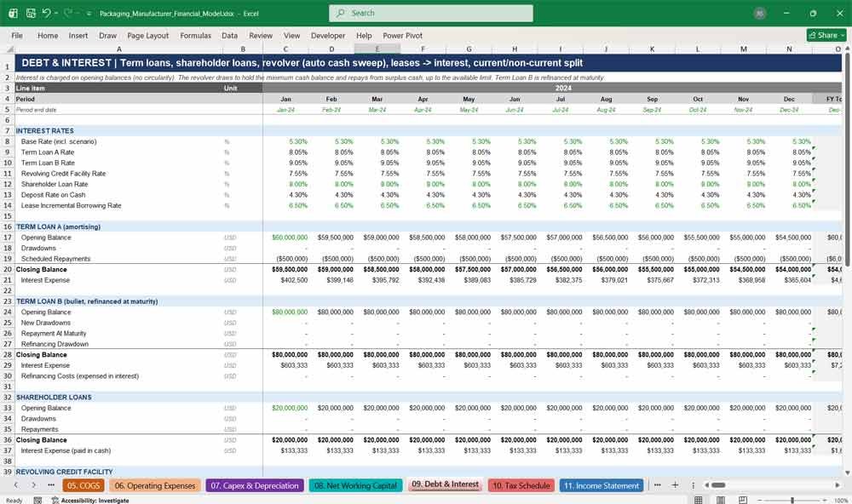Select column E header

(x=377, y=49)
